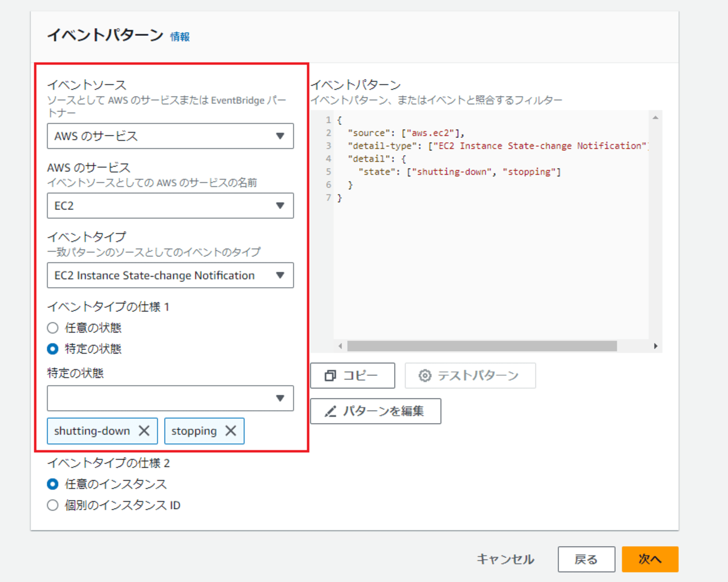Click the コピー button

tap(353, 375)
